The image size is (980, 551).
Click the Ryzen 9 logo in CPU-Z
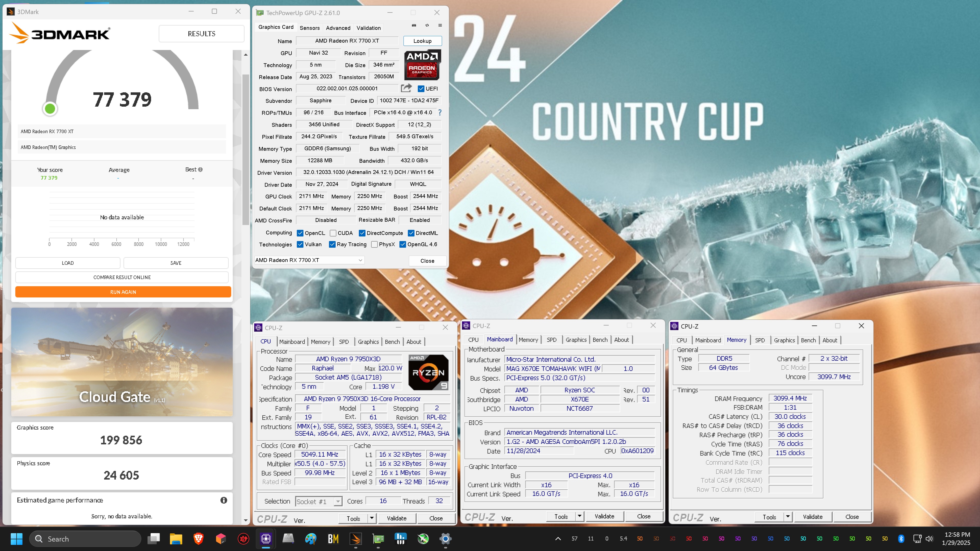428,373
